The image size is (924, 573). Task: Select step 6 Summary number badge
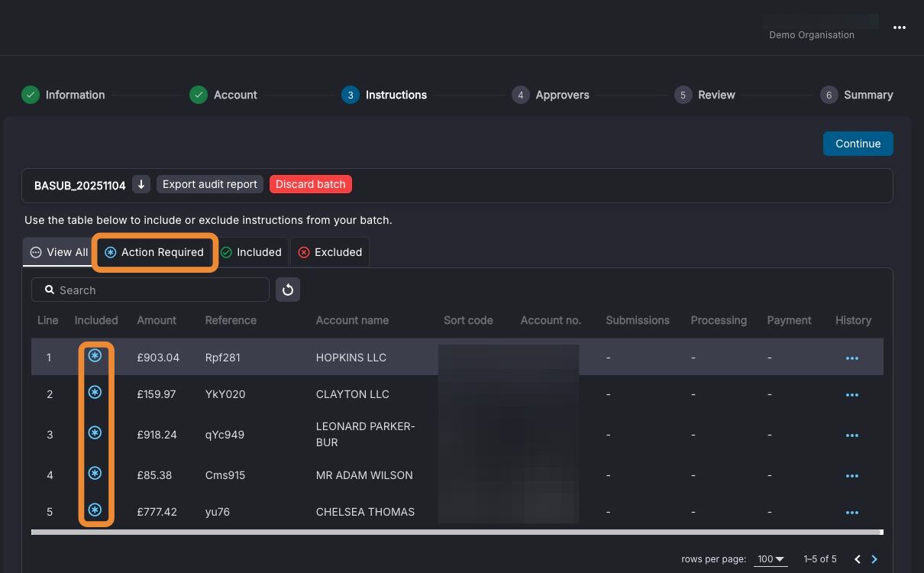point(829,95)
